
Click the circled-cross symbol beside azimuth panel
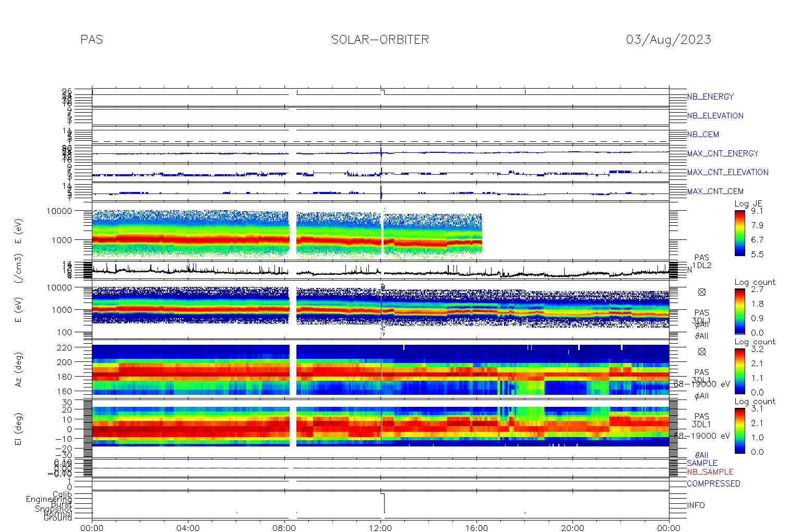tap(702, 352)
